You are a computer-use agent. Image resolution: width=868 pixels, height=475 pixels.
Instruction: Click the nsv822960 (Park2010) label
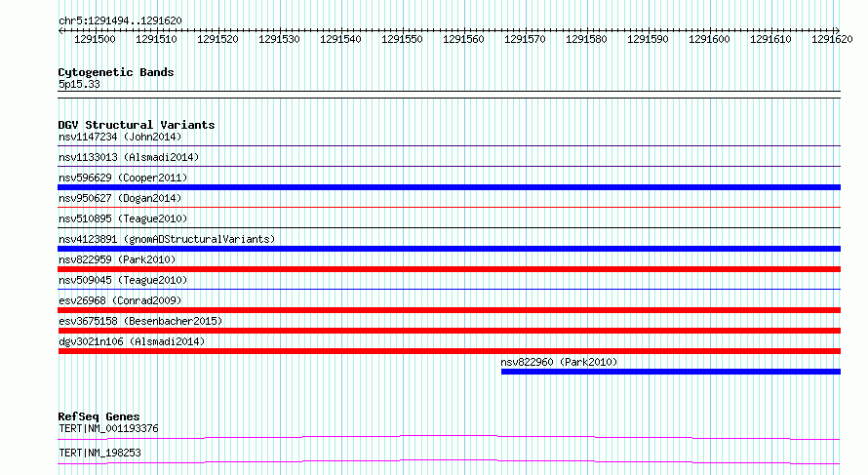pyautogui.click(x=559, y=362)
